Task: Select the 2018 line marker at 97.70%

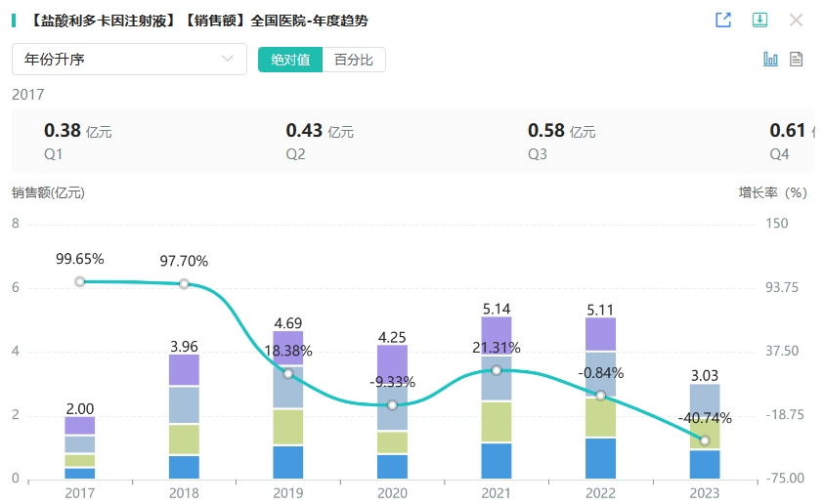Action: [x=184, y=283]
